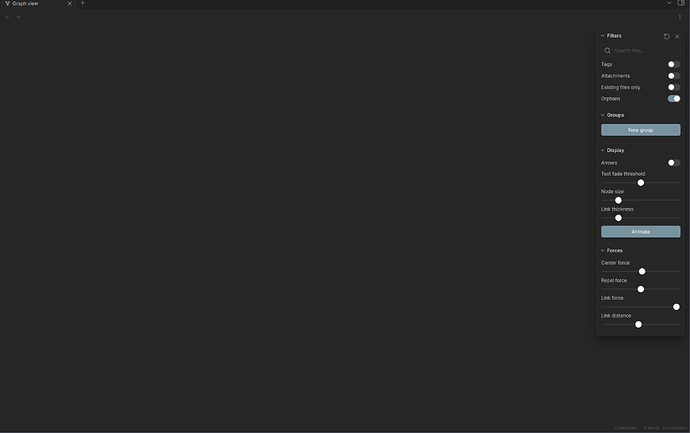Enable the Arrows toggle
Screen dimensions: 690x433
[x=673, y=163]
